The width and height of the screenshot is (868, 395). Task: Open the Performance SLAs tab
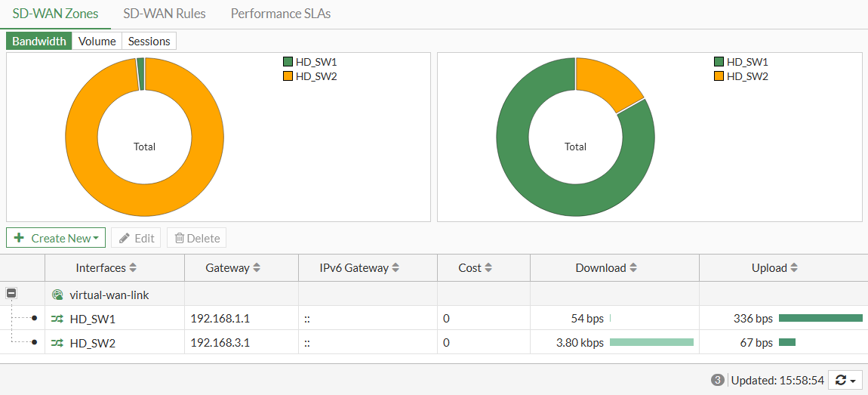tap(281, 14)
